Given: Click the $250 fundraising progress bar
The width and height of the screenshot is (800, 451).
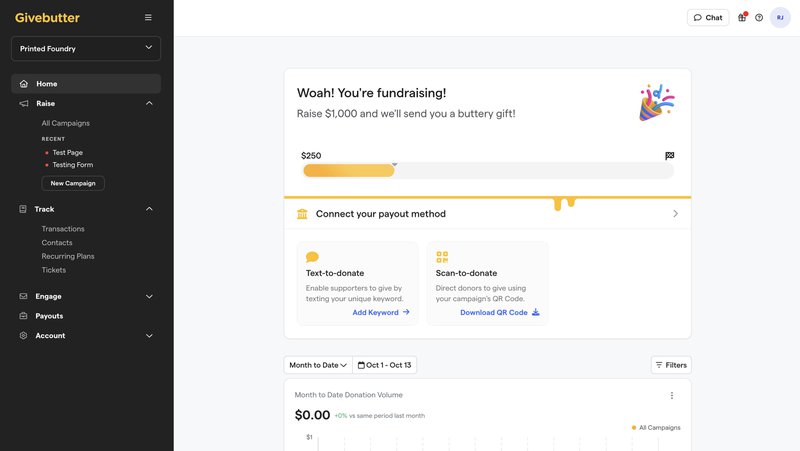Looking at the screenshot, I should [x=487, y=171].
